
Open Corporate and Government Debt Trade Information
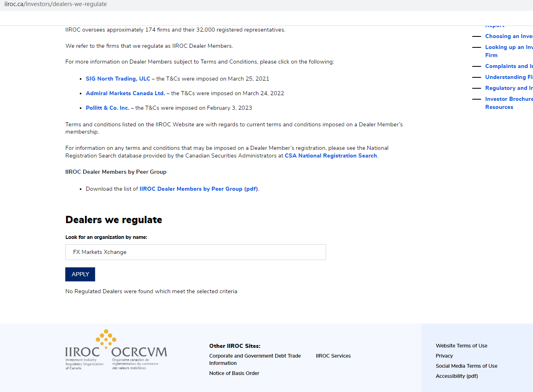255,359
